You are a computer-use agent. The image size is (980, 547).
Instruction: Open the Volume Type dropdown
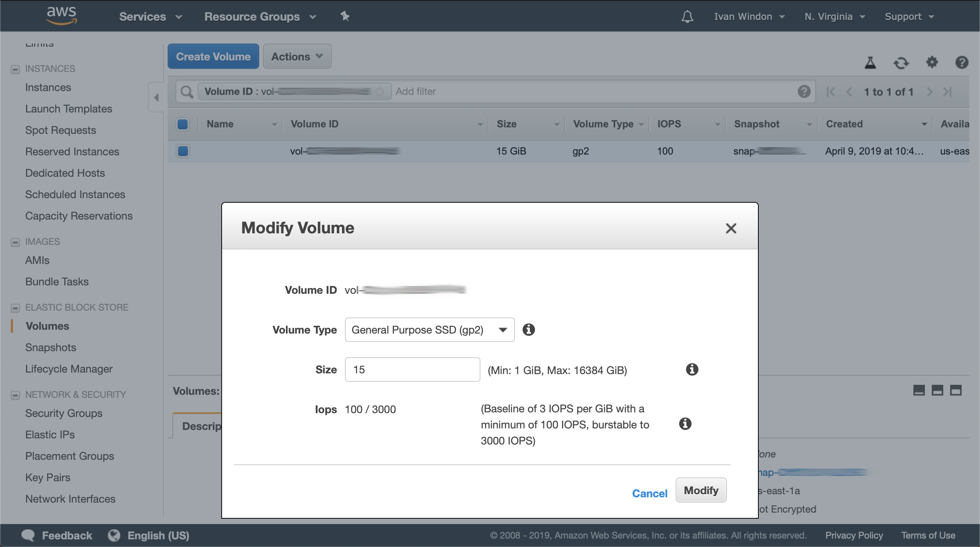pyautogui.click(x=430, y=330)
